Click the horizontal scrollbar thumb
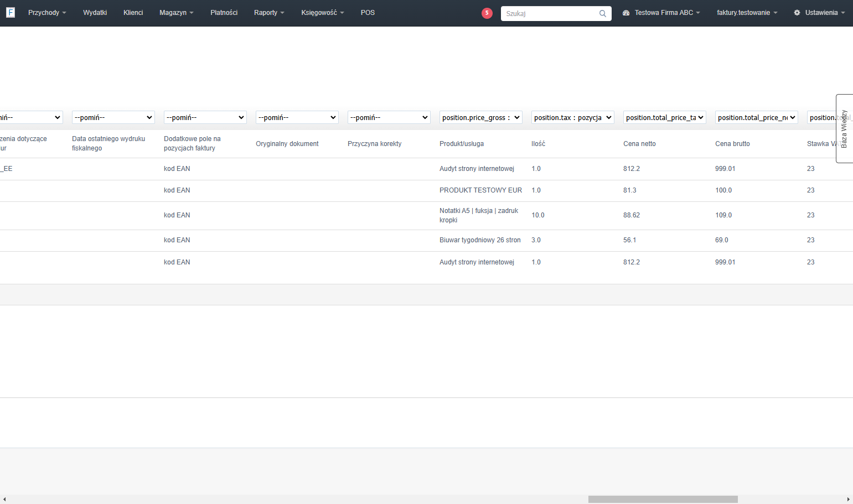The height and width of the screenshot is (504, 853). [663, 499]
